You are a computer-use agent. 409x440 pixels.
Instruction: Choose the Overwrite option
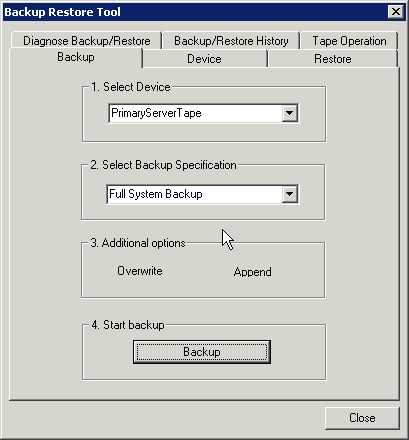pos(140,271)
